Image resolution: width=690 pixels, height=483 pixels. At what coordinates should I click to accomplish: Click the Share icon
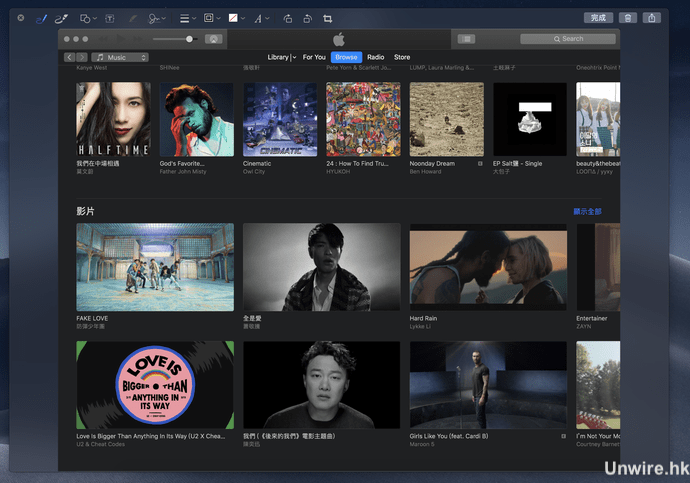[x=652, y=18]
